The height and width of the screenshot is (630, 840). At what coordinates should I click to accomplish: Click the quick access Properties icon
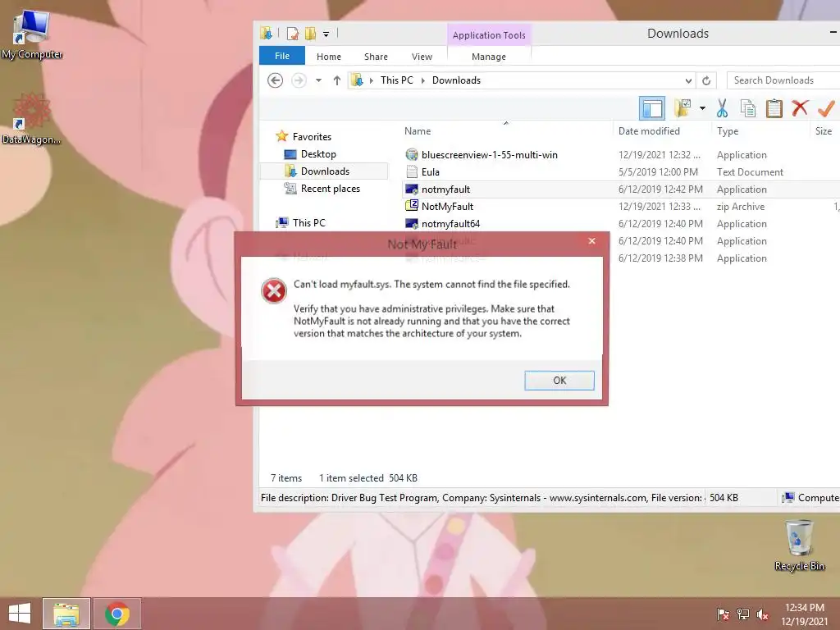coord(293,34)
